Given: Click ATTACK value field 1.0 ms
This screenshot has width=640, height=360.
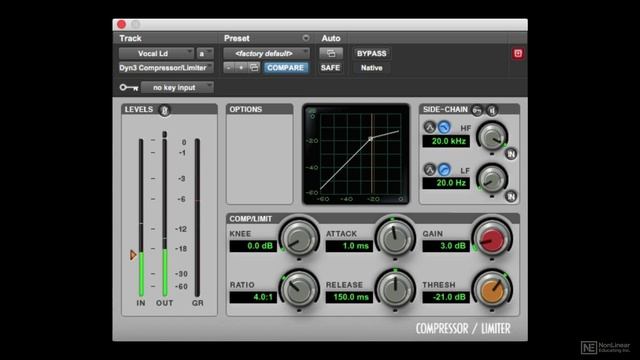Looking at the screenshot, I should click(349, 246).
